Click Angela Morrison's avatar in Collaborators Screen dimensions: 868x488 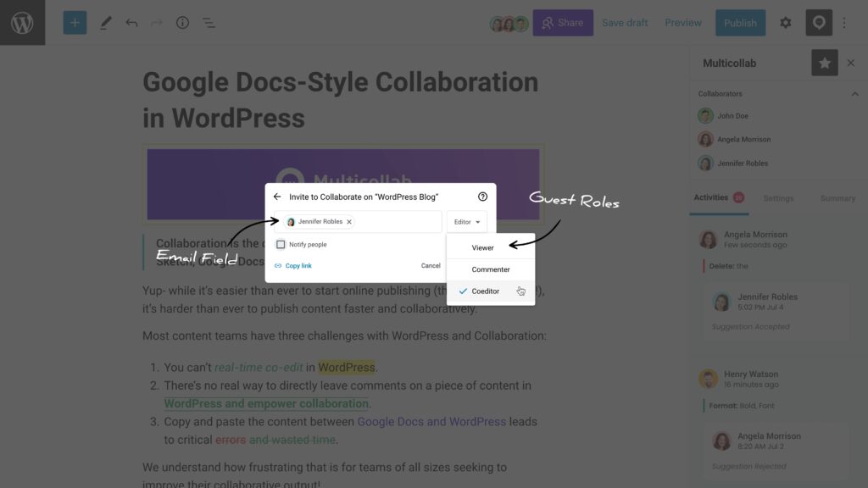(705, 139)
